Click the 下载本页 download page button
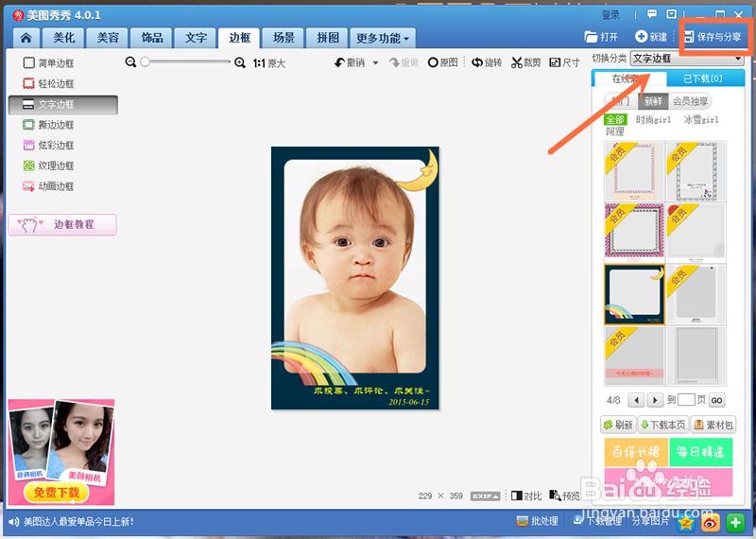 [663, 425]
